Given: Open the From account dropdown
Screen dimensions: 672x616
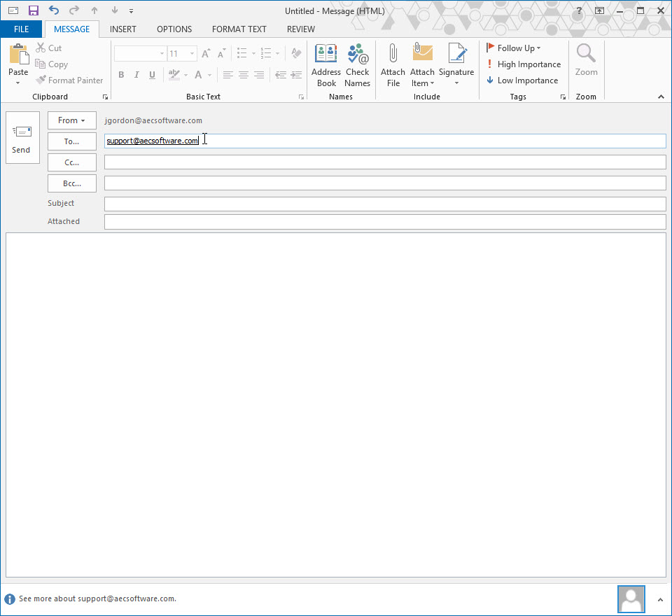Looking at the screenshot, I should pos(72,120).
